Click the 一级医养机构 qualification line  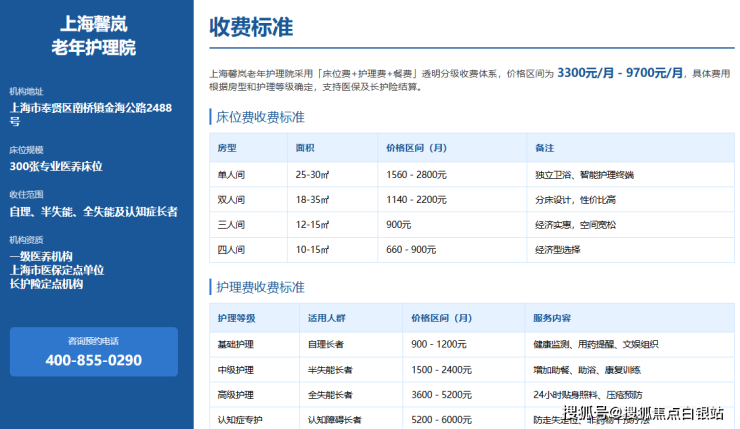click(41, 257)
